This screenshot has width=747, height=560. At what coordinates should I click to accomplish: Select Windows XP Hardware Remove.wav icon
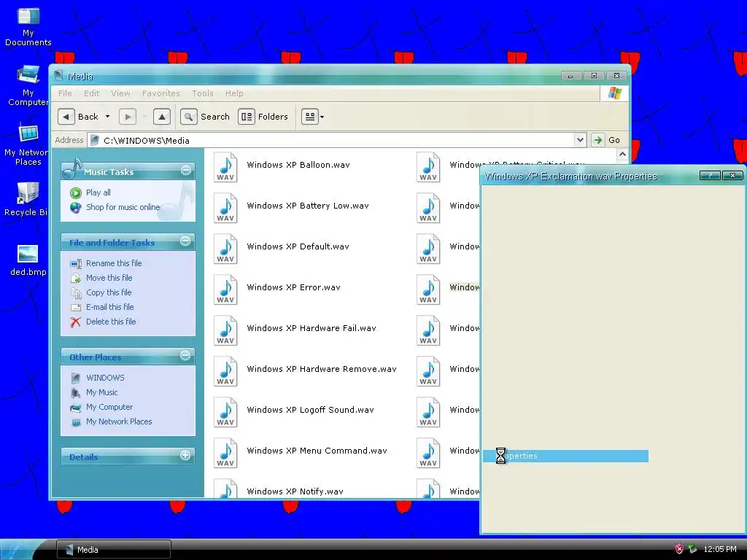pyautogui.click(x=225, y=371)
